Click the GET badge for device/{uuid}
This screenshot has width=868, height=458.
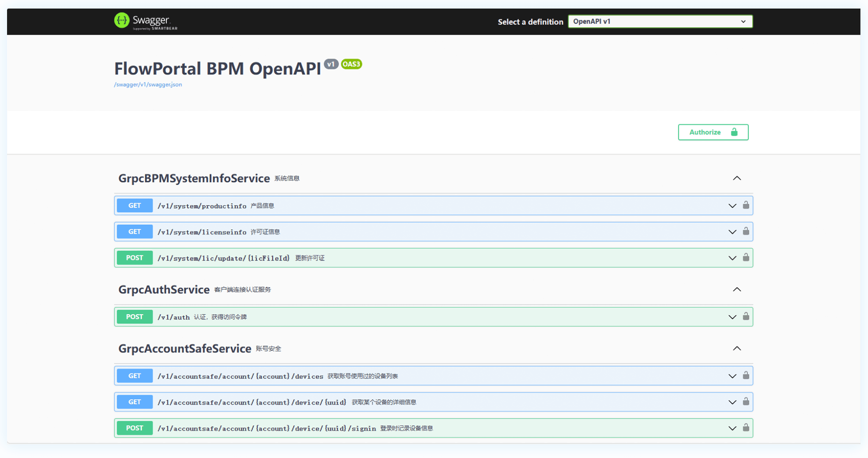click(135, 402)
